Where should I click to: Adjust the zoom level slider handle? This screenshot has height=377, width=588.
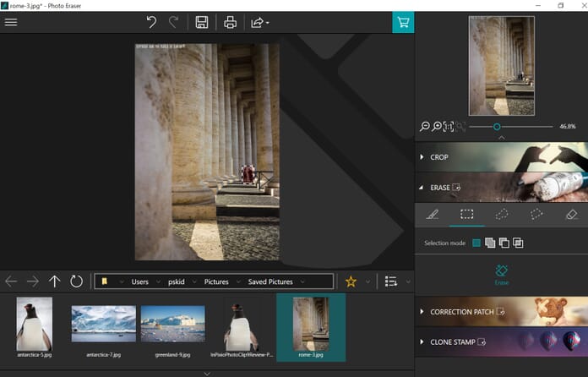497,127
